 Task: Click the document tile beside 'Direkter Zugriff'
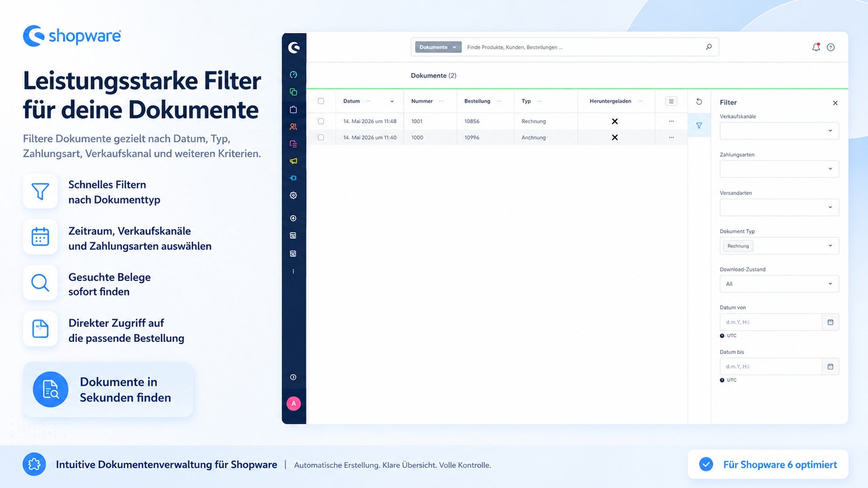coord(40,329)
